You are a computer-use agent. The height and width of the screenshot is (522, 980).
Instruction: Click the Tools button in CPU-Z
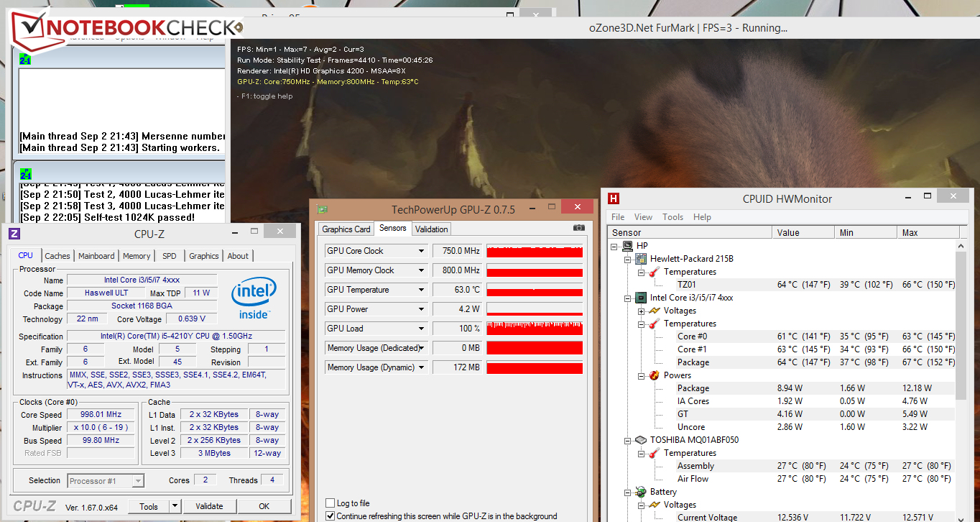click(x=149, y=506)
